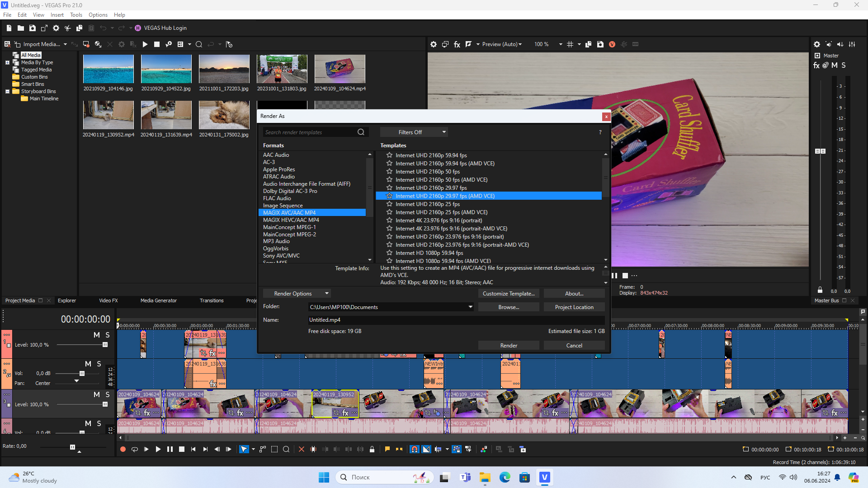Open the Filters Off dropdown
Image resolution: width=868 pixels, height=488 pixels.
tap(413, 132)
